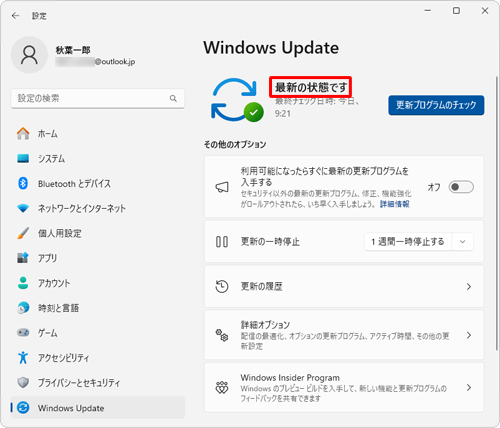Click the megaphone icon for latest updates
This screenshot has height=428, width=500.
coord(222,187)
